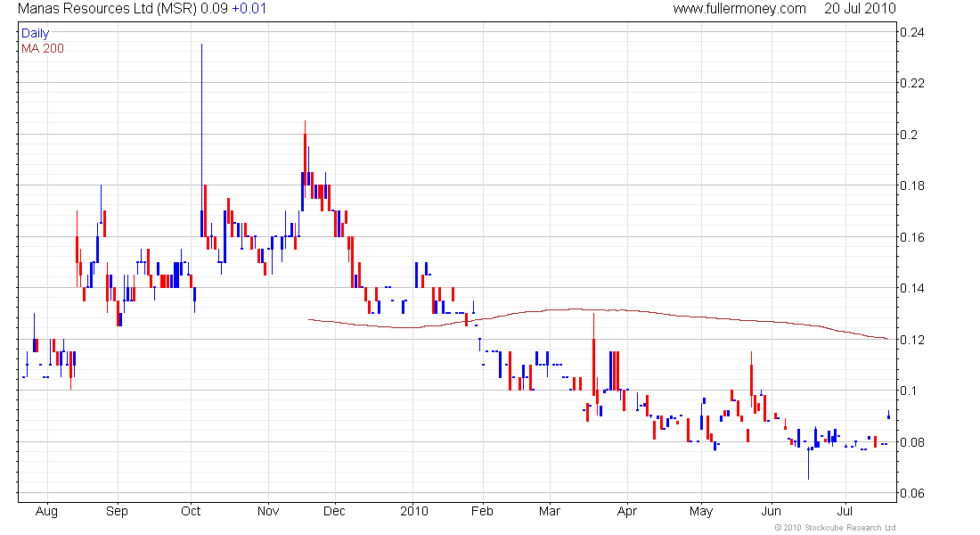Click the MA 200 legend label
This screenshot has height=535, width=980.
43,49
